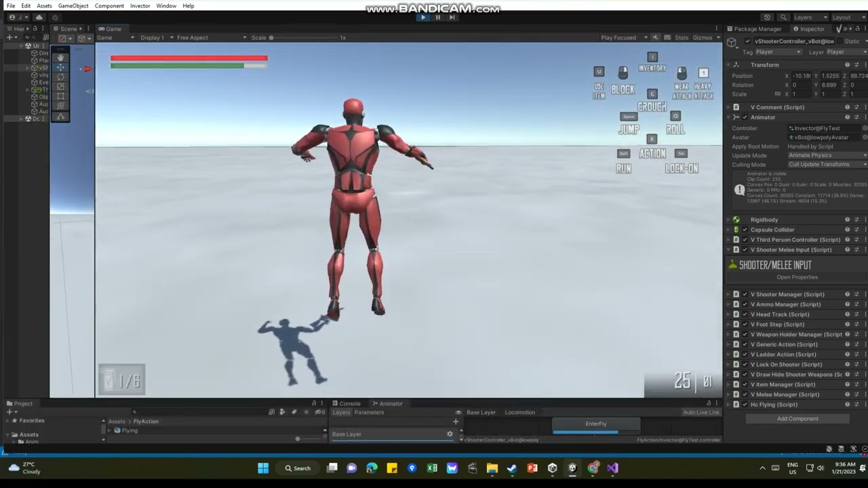The width and height of the screenshot is (868, 488).
Task: Open Animator component preset settings icon
Action: pos(856,117)
